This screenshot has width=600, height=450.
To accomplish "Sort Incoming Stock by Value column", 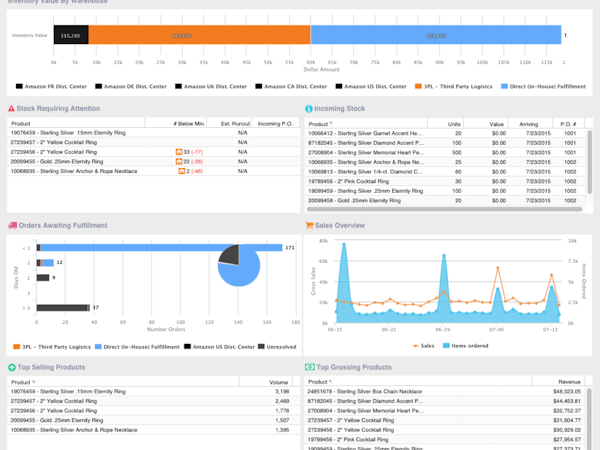I will (x=486, y=124).
